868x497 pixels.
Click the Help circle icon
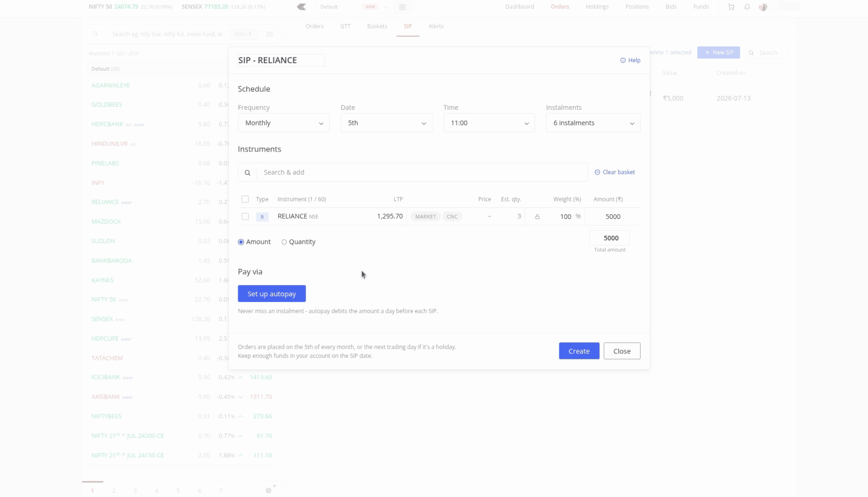[x=623, y=61]
